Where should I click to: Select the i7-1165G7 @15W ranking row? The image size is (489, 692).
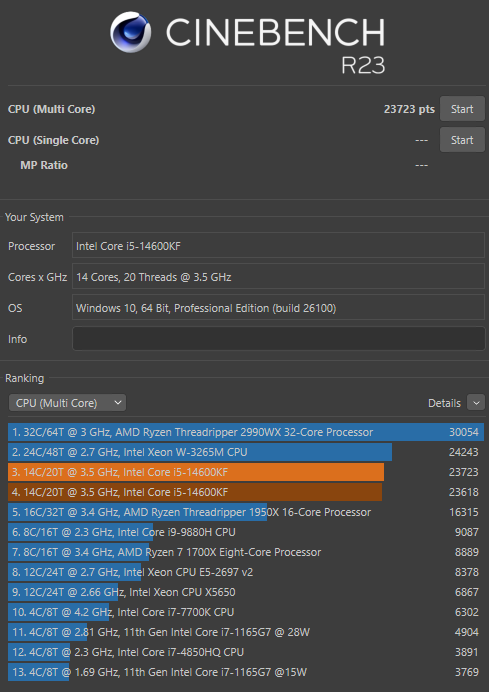click(x=246, y=672)
